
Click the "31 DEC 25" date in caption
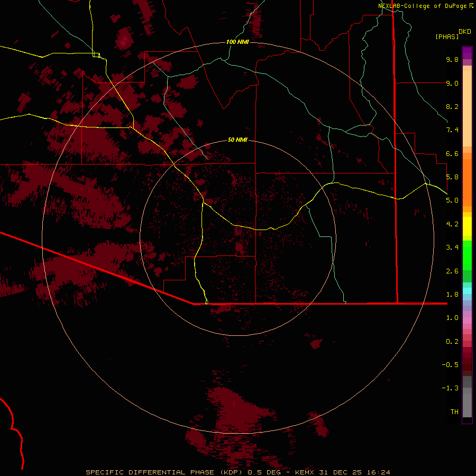click(x=341, y=472)
